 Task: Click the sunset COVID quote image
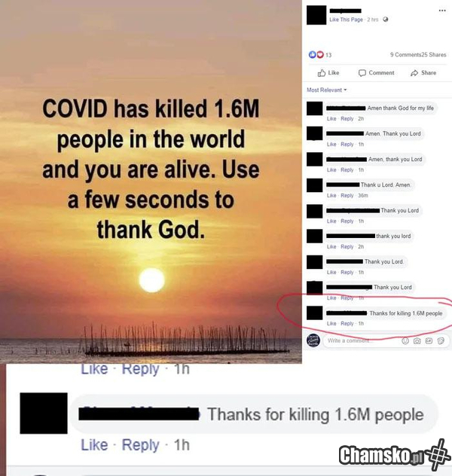point(151,182)
